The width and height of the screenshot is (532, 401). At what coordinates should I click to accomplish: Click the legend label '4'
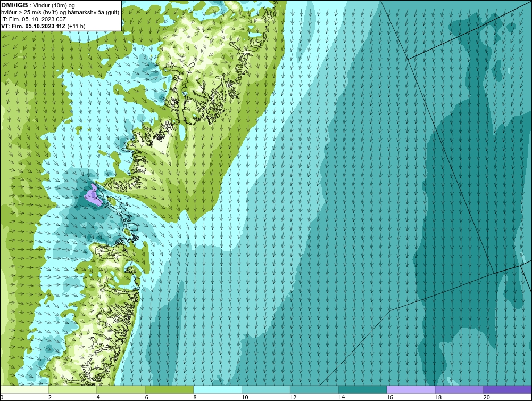tap(98, 397)
